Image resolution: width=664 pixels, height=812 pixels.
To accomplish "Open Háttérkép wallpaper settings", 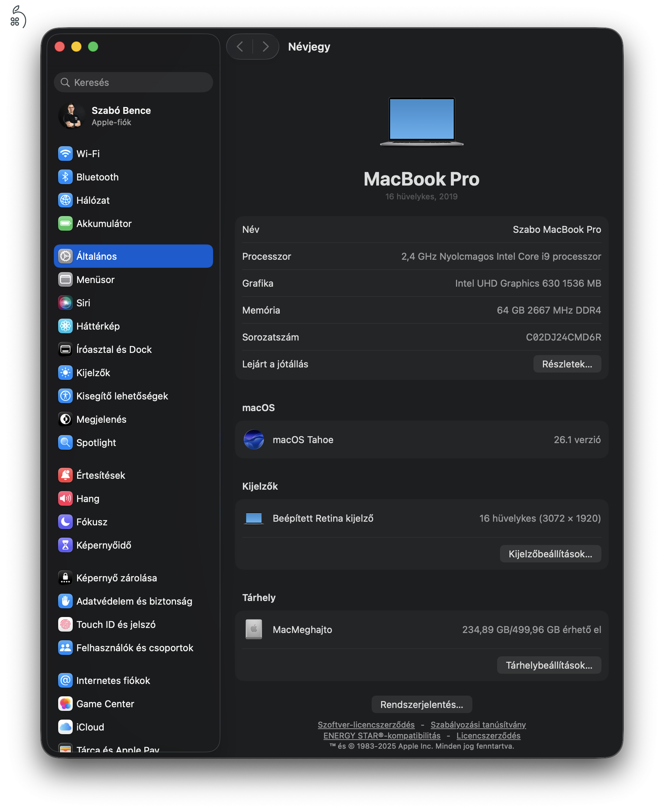I will click(97, 326).
